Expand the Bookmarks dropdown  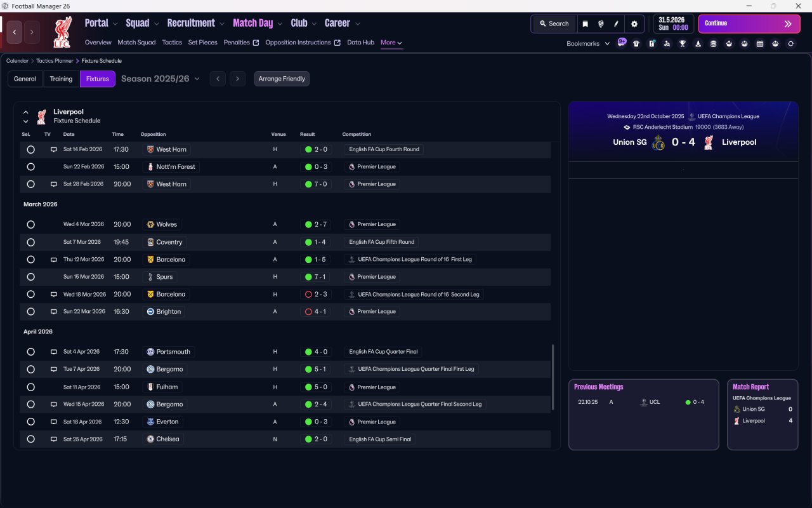tap(588, 44)
